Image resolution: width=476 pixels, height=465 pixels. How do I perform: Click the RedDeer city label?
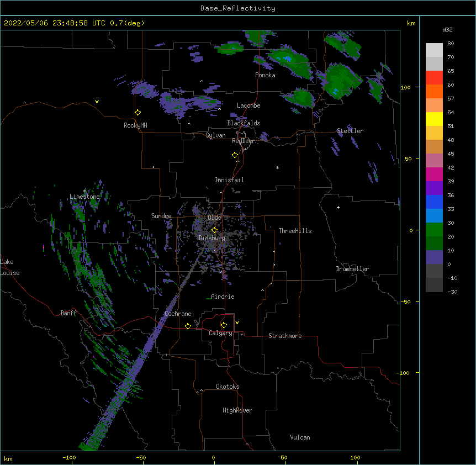[x=243, y=141]
